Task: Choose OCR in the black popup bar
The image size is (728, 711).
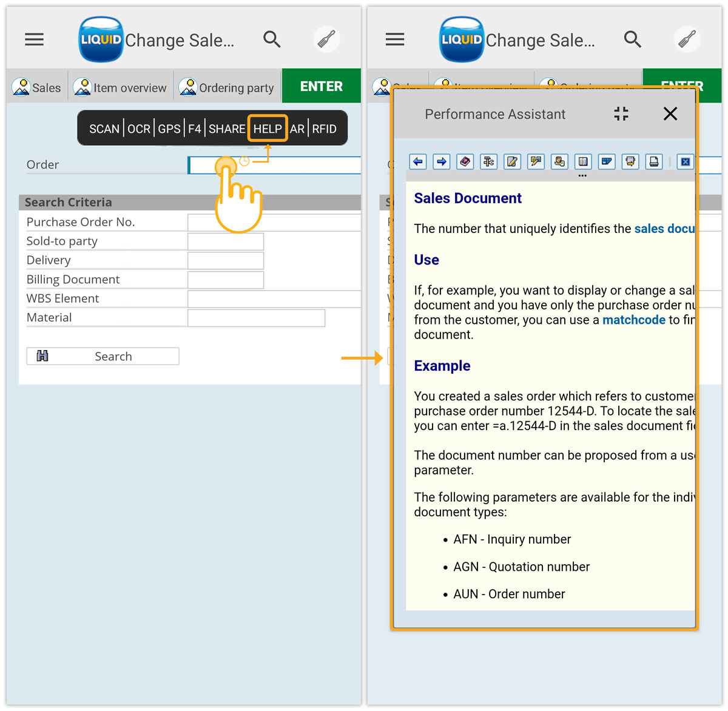Action: [139, 129]
